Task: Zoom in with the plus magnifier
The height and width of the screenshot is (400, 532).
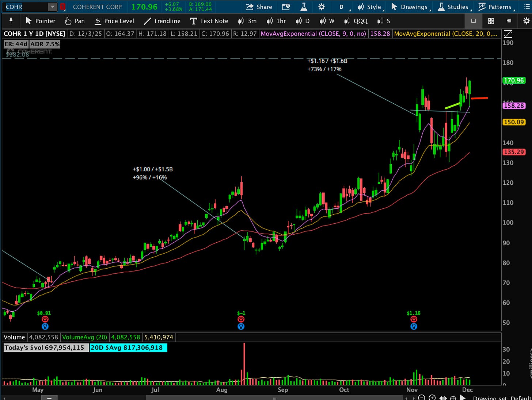Action: (x=432, y=398)
